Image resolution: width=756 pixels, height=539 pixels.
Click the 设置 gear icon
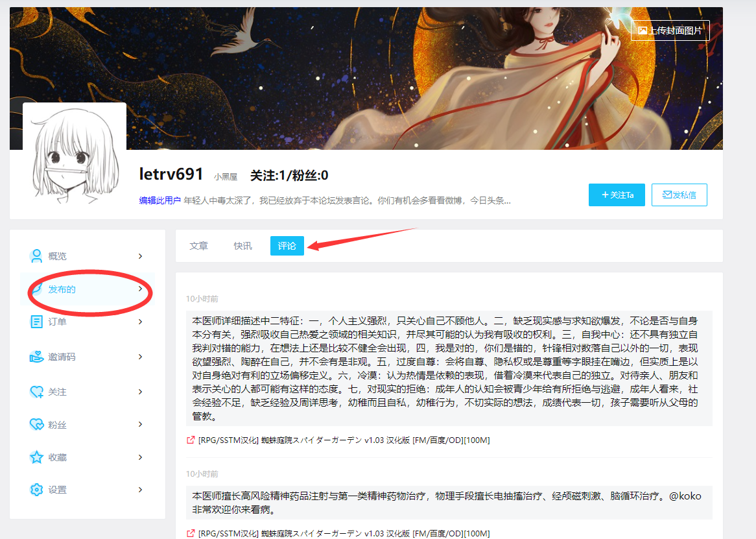click(x=36, y=490)
